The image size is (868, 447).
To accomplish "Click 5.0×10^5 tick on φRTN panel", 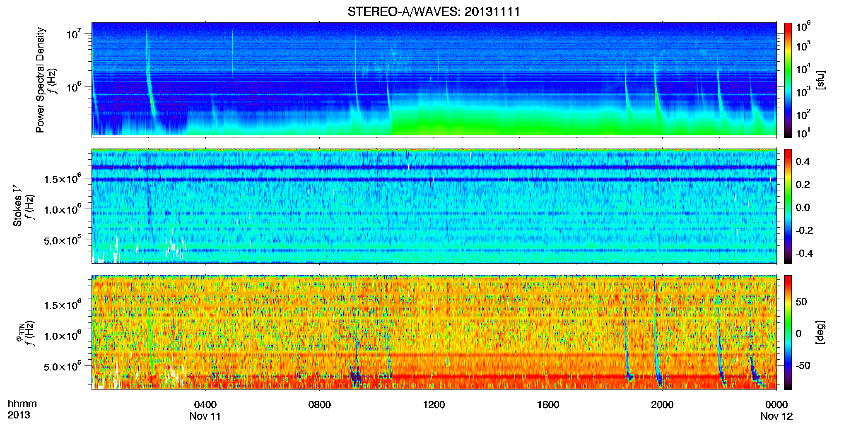I will (62, 367).
